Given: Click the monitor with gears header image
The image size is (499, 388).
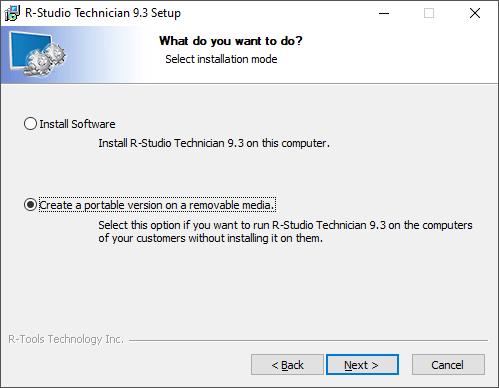Looking at the screenshot, I should pyautogui.click(x=37, y=54).
